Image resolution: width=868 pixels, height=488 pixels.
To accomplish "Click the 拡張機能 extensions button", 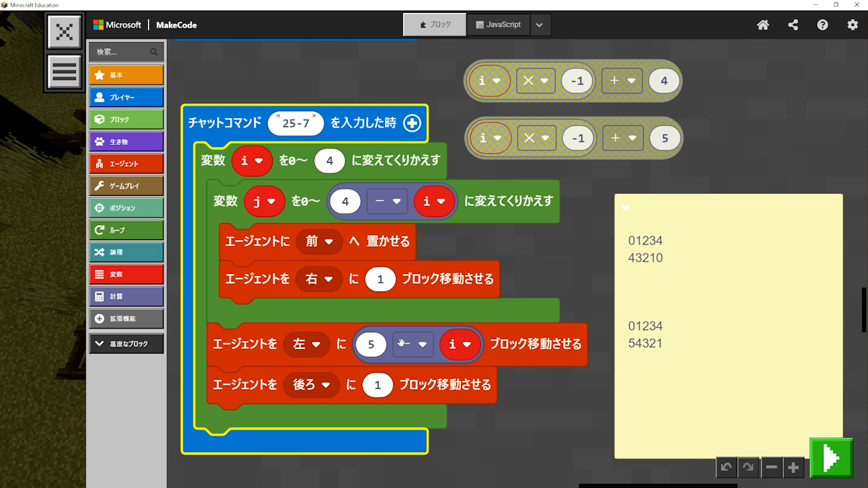I will (126, 319).
